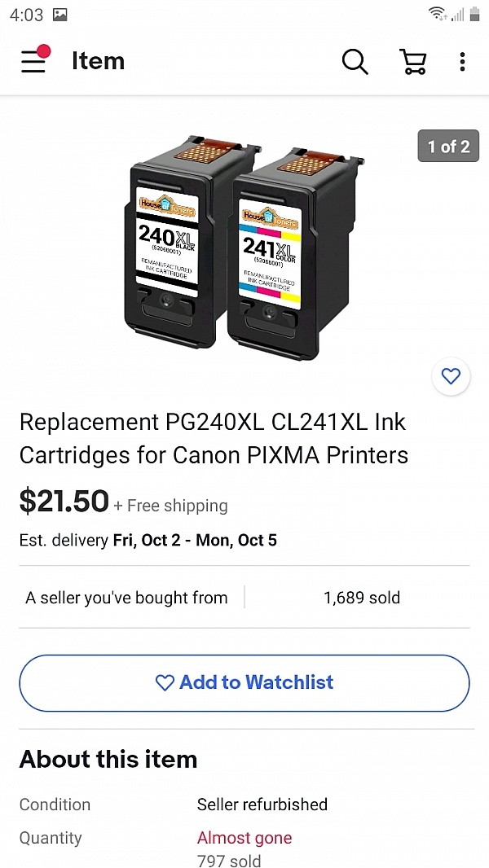Image resolution: width=489 pixels, height=868 pixels.
Task: Open the 240XL black cartridge image
Action: 174,241
